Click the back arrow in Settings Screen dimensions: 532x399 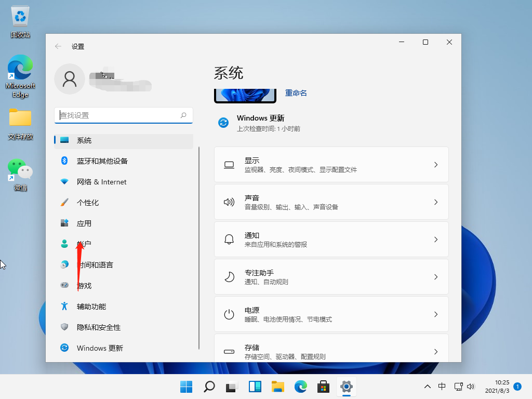pos(58,46)
